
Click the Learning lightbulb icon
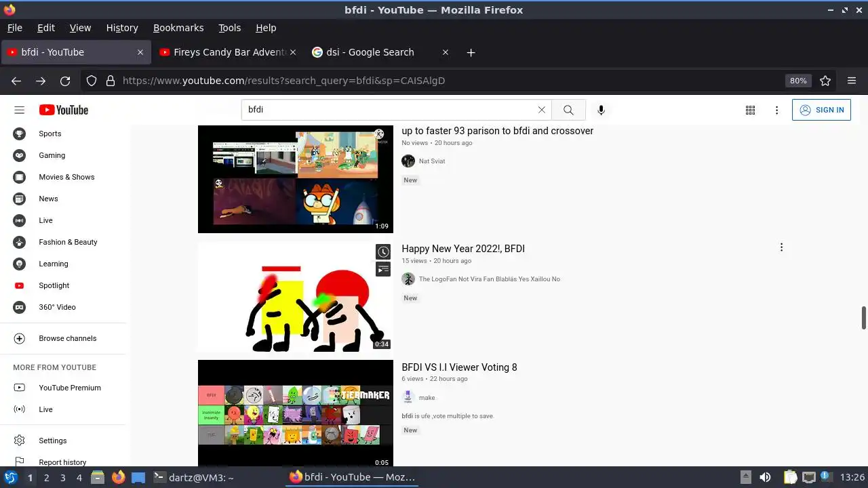(20, 264)
